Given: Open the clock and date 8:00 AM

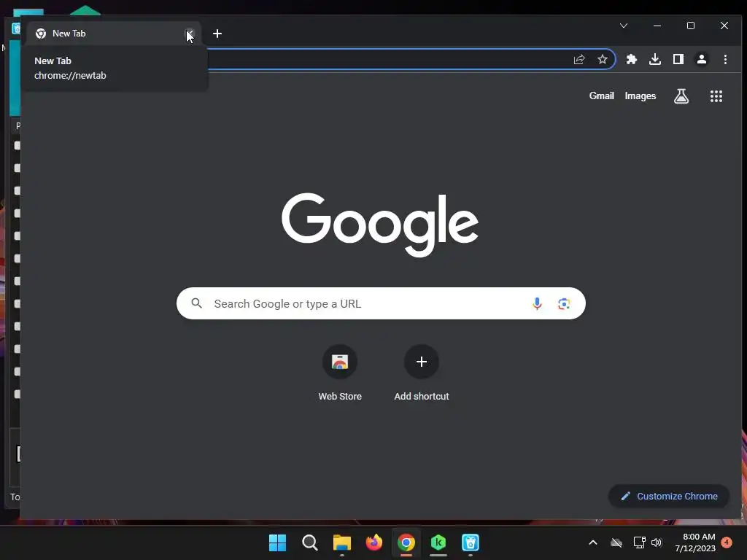Looking at the screenshot, I should tap(695, 542).
